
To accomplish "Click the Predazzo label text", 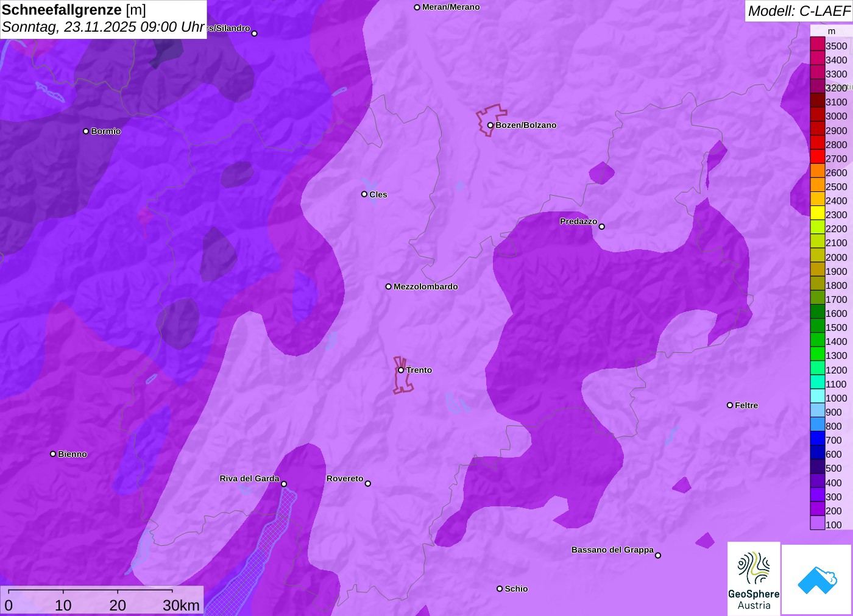I will [x=578, y=221].
